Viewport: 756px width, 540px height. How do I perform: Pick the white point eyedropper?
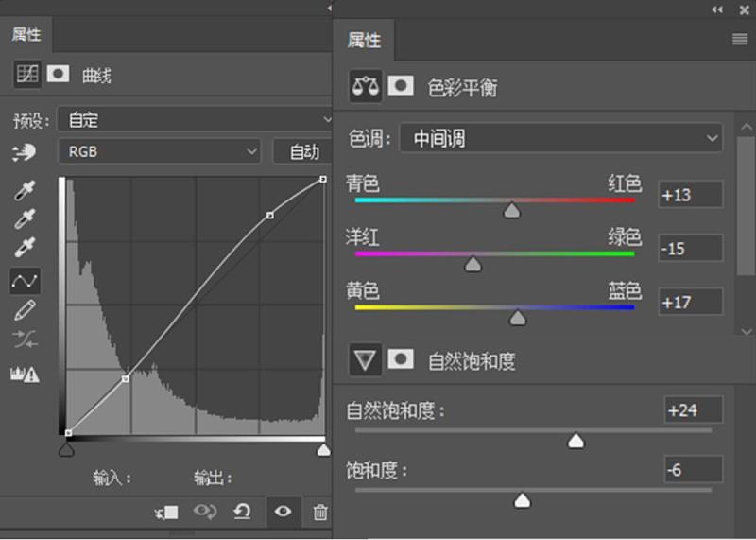click(x=25, y=247)
